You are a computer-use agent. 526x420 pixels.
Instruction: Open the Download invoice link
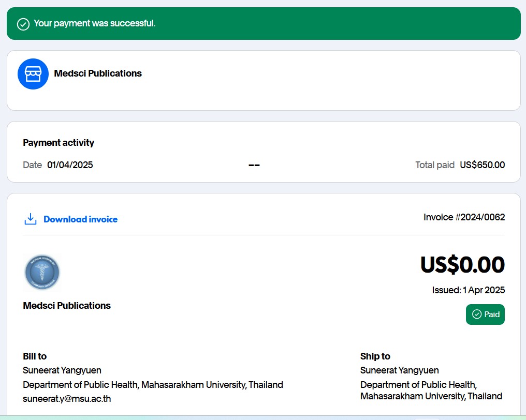[80, 219]
